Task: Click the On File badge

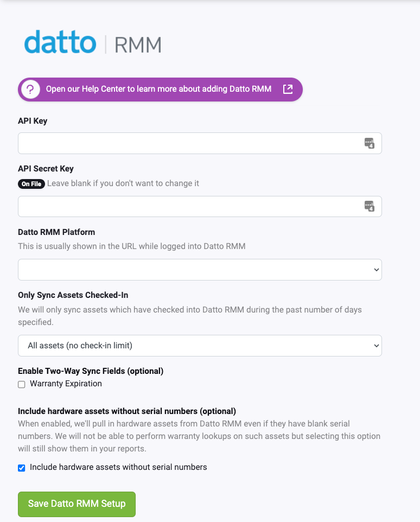Action: (31, 183)
